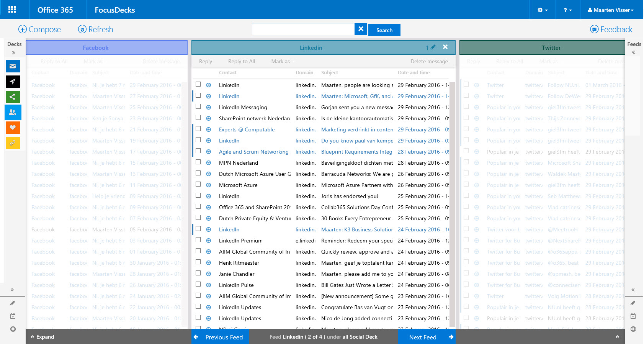The height and width of the screenshot is (344, 644).
Task: Tick checkbox for Experts @ Computable row
Action: coord(198,129)
